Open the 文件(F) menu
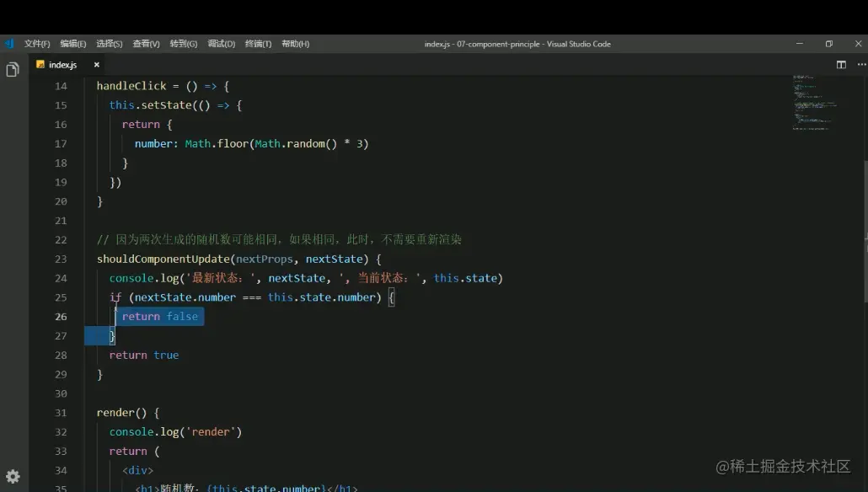868x492 pixels. [x=37, y=44]
